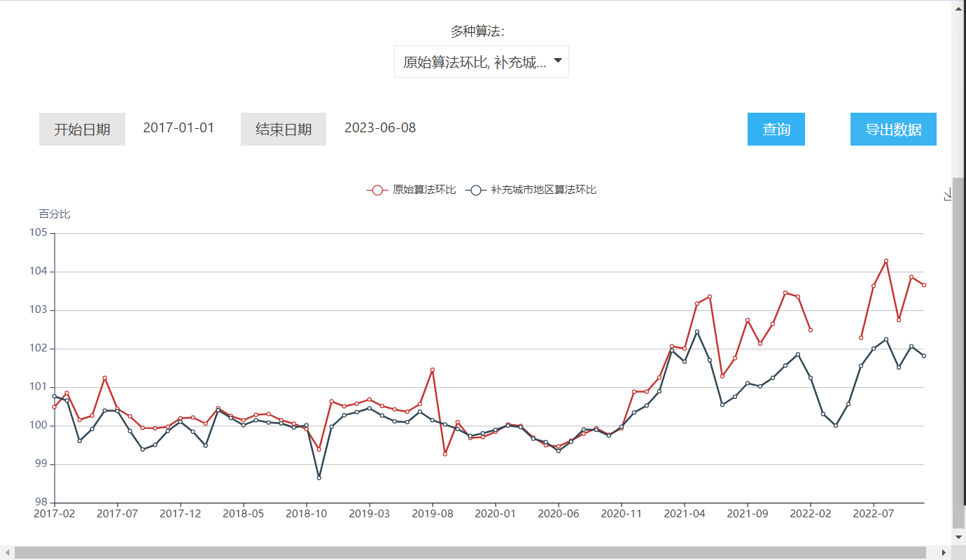The height and width of the screenshot is (560, 966).
Task: Click the dropdown arrow beside 原始算法环比
Action: click(x=558, y=61)
